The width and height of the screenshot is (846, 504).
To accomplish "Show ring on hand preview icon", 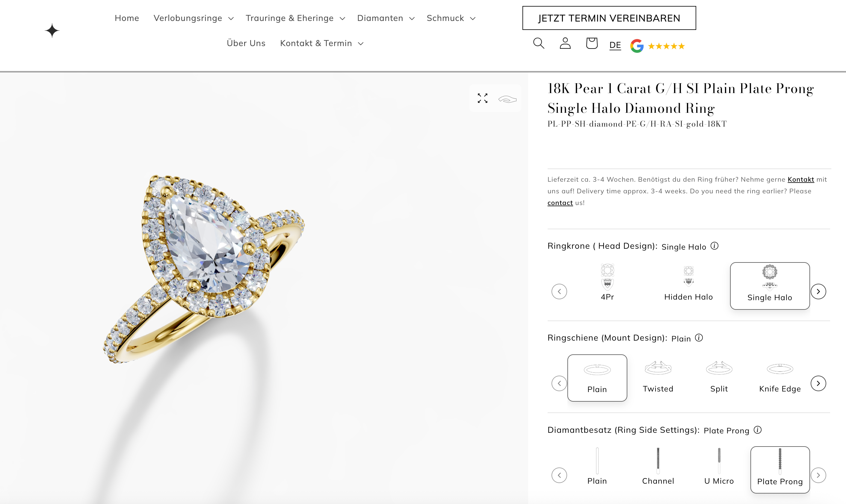I will point(507,99).
